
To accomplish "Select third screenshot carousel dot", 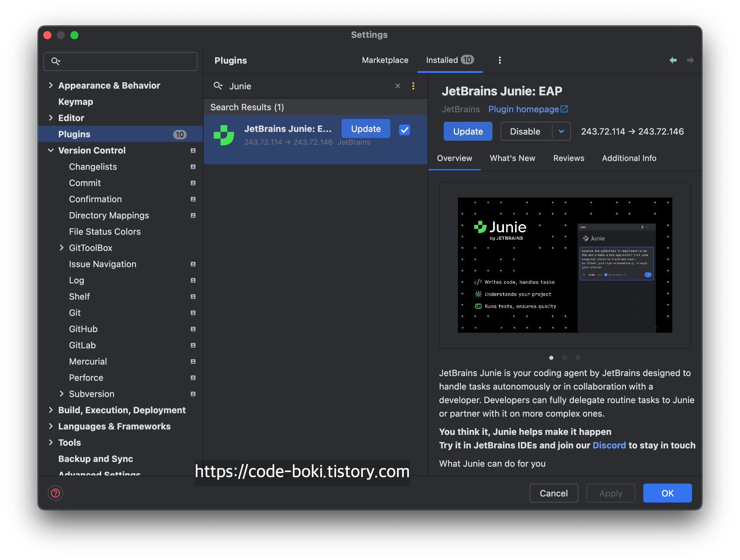I will (578, 358).
